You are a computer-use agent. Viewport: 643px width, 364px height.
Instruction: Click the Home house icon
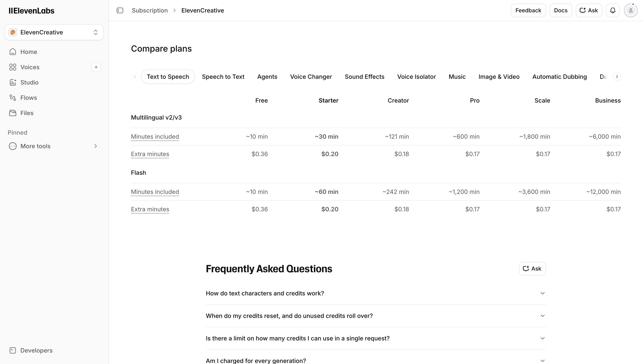(13, 52)
